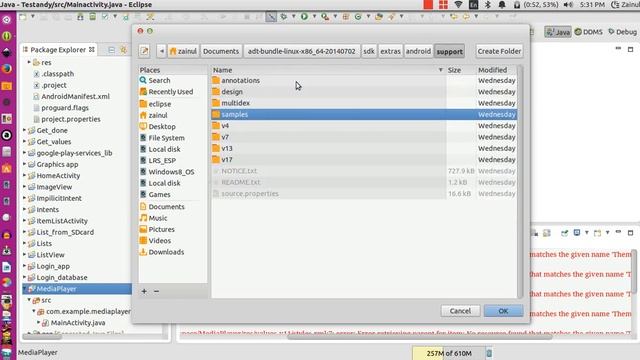Click the path bar back arrow
This screenshot has height=360, width=640.
(x=162, y=51)
